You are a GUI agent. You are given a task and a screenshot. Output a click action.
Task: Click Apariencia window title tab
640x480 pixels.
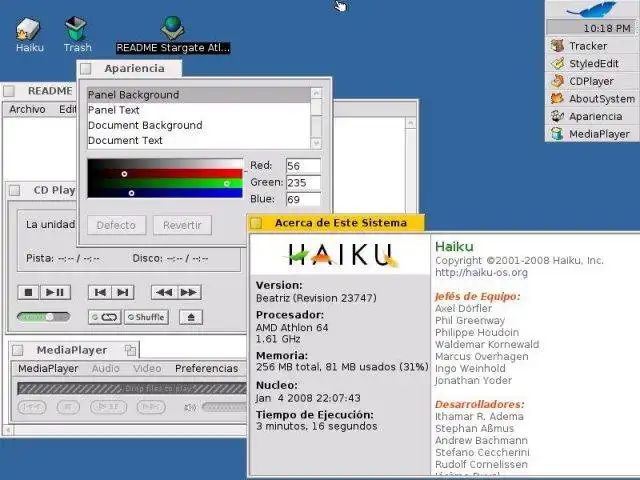(x=129, y=69)
